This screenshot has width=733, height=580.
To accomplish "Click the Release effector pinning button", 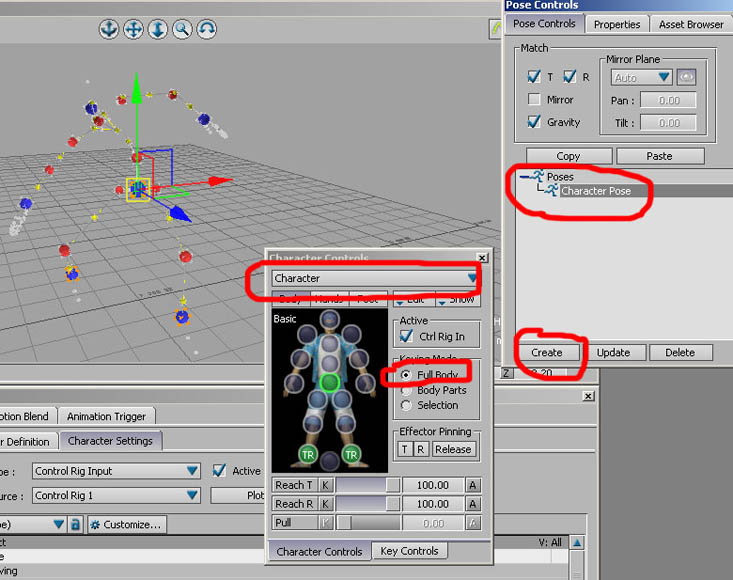I will (x=453, y=449).
